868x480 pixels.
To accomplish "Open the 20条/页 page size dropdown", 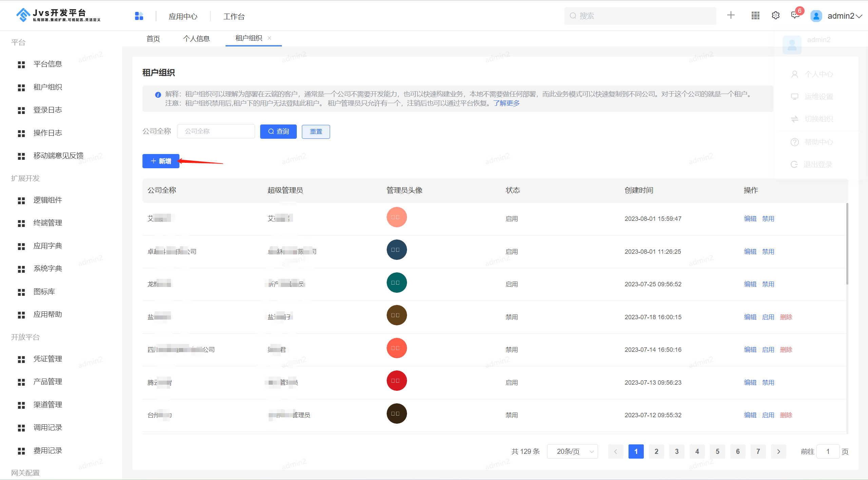I will (x=573, y=452).
